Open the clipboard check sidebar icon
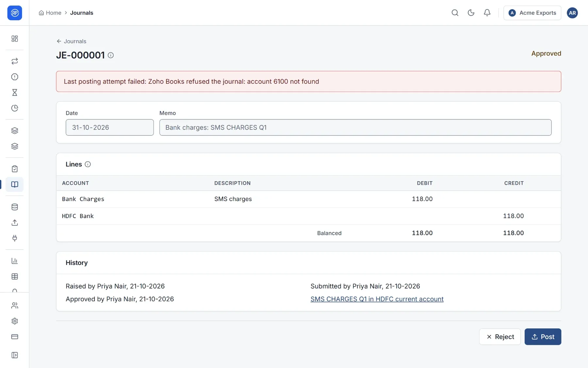 (15, 169)
